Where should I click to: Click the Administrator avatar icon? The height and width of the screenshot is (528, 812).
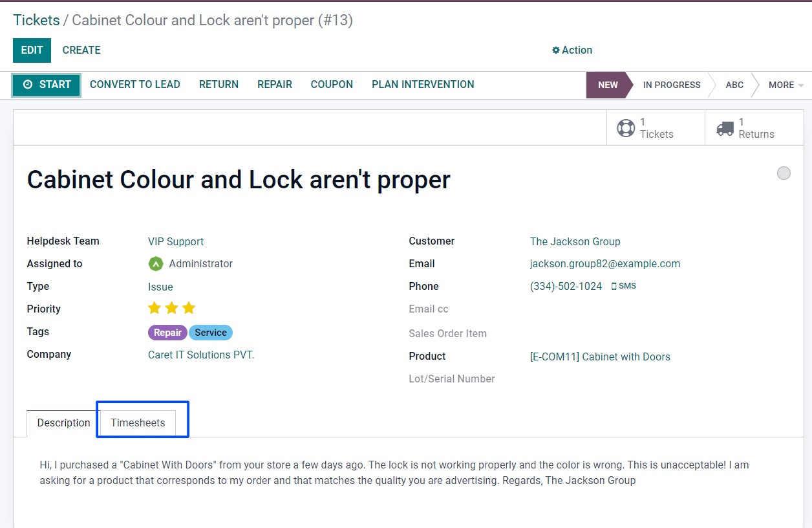[x=156, y=264]
